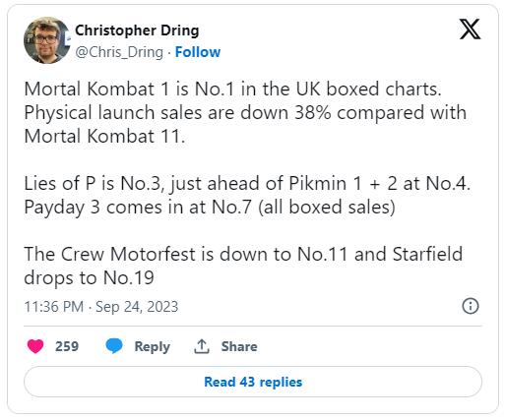
Task: Click the 11:36 PM time text
Action: [x=54, y=307]
